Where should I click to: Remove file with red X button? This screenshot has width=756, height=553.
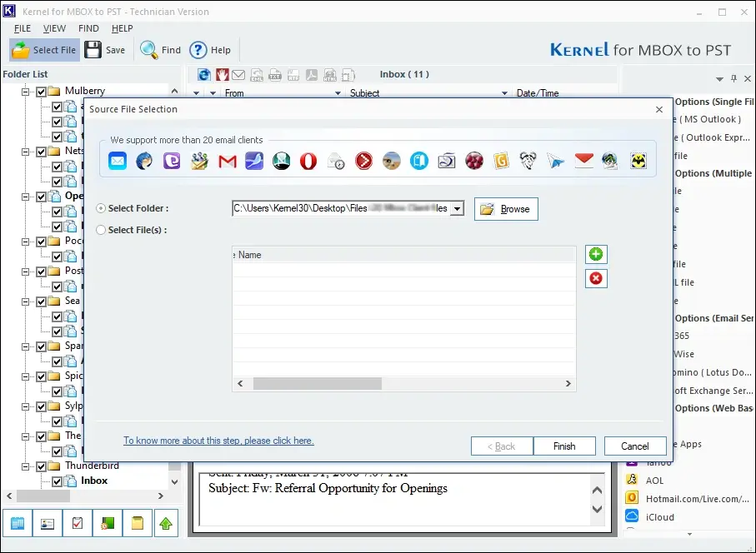[x=596, y=278]
